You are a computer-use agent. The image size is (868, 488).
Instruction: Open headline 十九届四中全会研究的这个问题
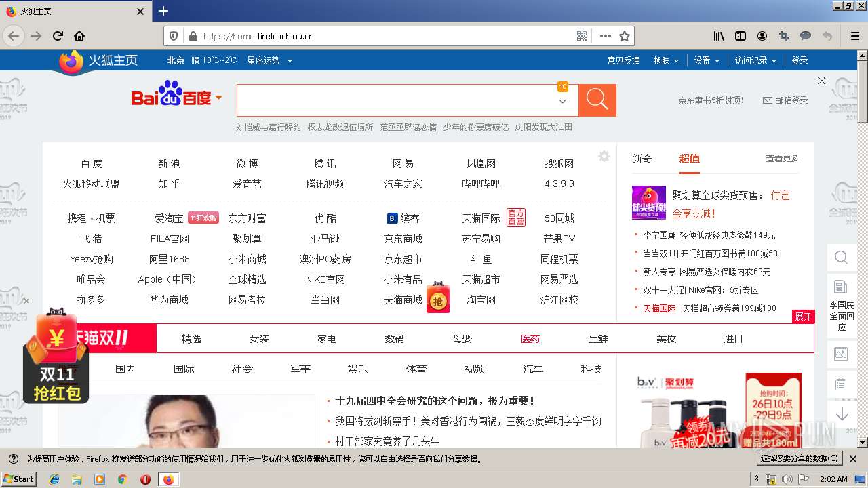pos(435,401)
